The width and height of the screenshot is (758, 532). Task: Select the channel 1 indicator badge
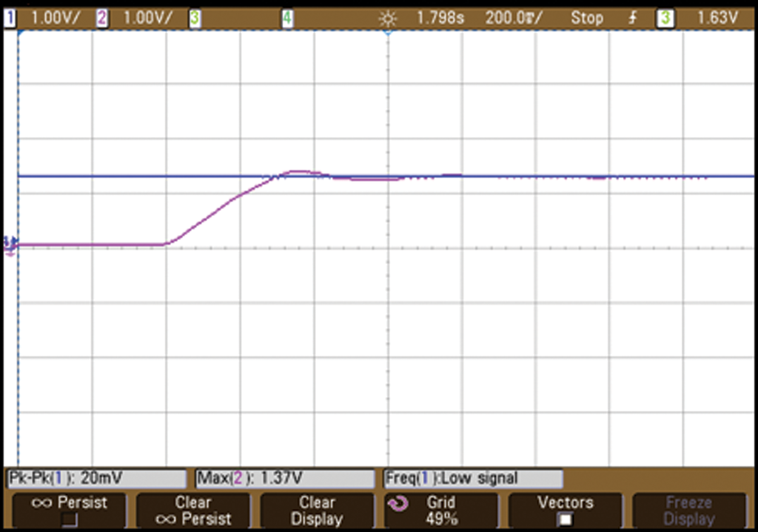(x=9, y=18)
